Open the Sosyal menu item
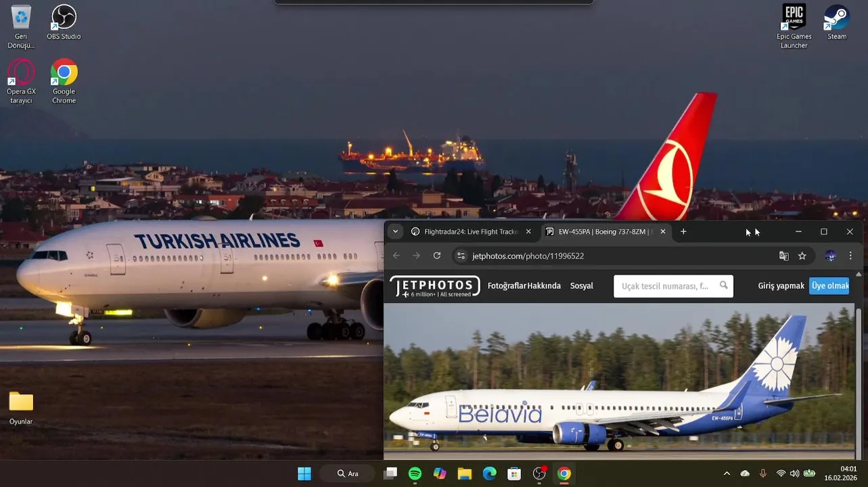Image resolution: width=868 pixels, height=487 pixels. (x=581, y=286)
